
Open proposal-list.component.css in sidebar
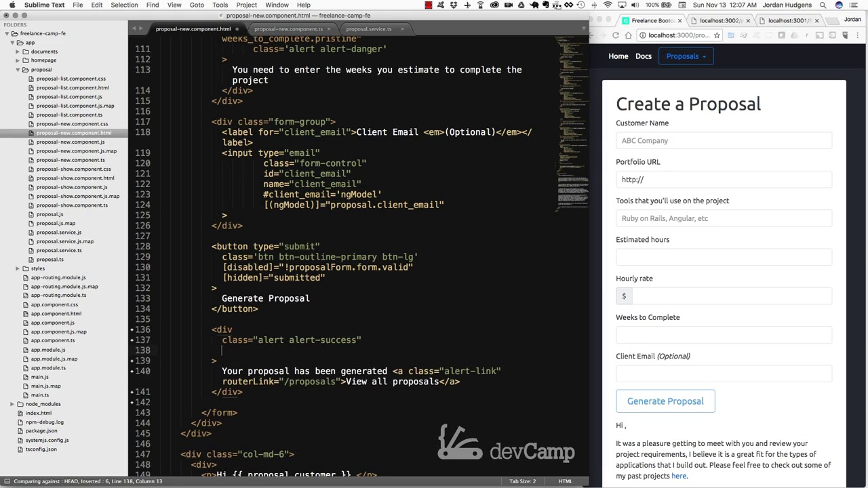71,79
